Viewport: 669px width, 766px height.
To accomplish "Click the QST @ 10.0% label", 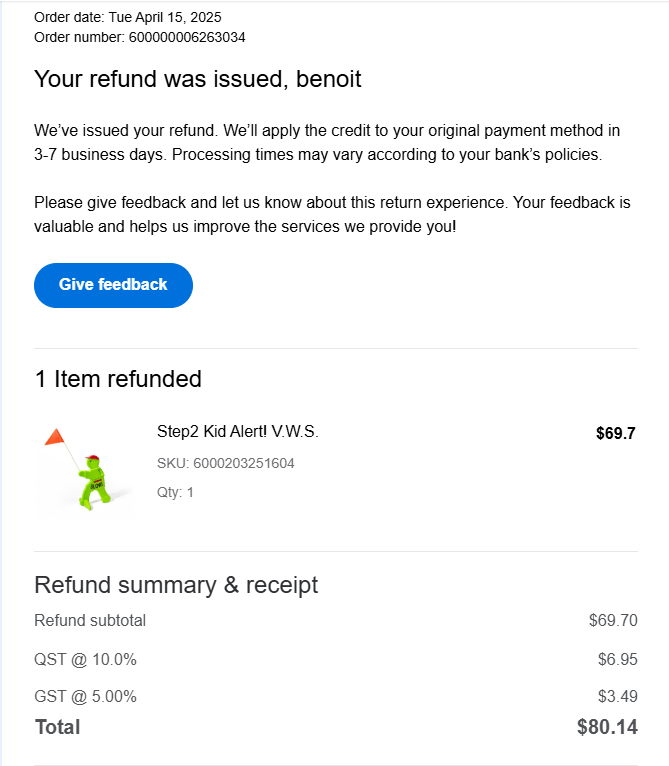I will [85, 659].
